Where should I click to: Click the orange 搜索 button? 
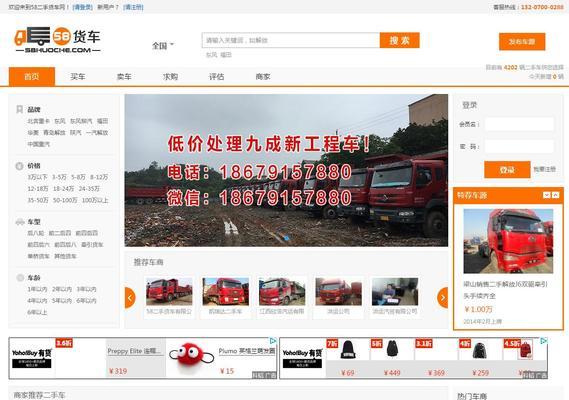[x=400, y=40]
